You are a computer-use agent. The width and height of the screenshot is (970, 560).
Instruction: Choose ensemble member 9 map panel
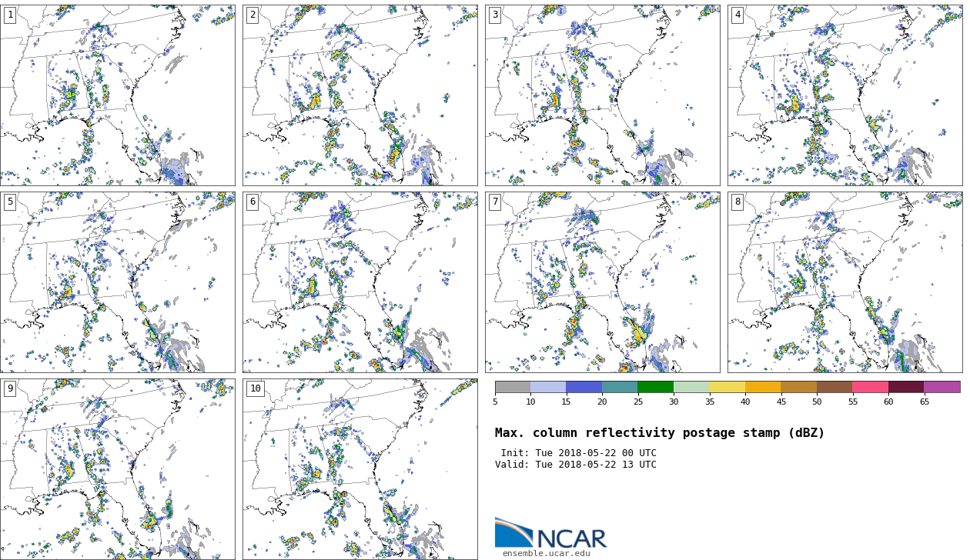[x=117, y=469]
